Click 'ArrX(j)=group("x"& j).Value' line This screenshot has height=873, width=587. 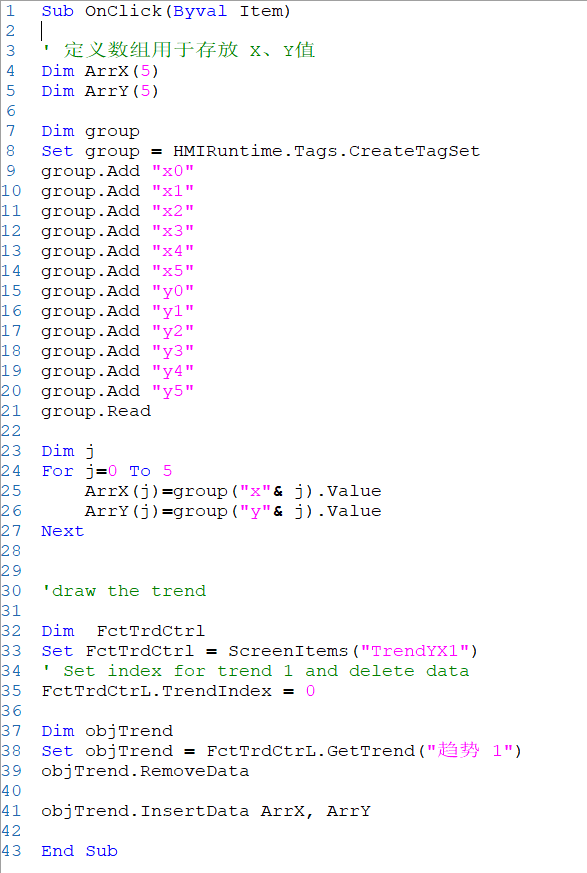pyautogui.click(x=233, y=492)
